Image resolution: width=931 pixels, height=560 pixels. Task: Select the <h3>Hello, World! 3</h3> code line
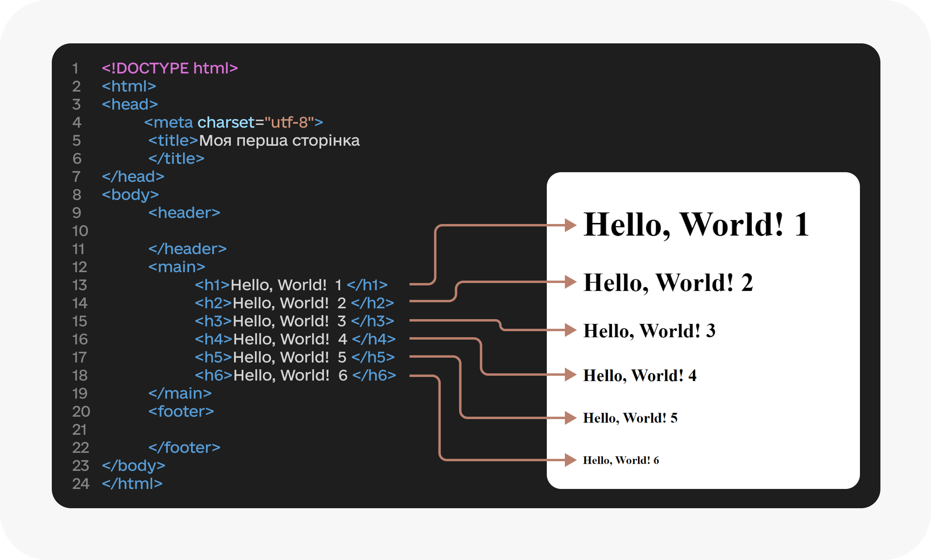295,321
